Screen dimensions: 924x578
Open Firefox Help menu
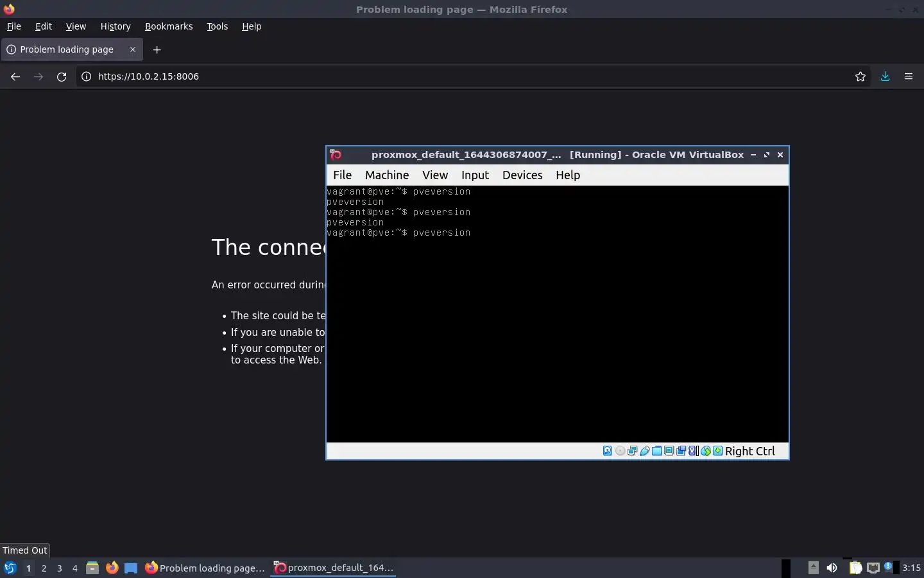(252, 26)
